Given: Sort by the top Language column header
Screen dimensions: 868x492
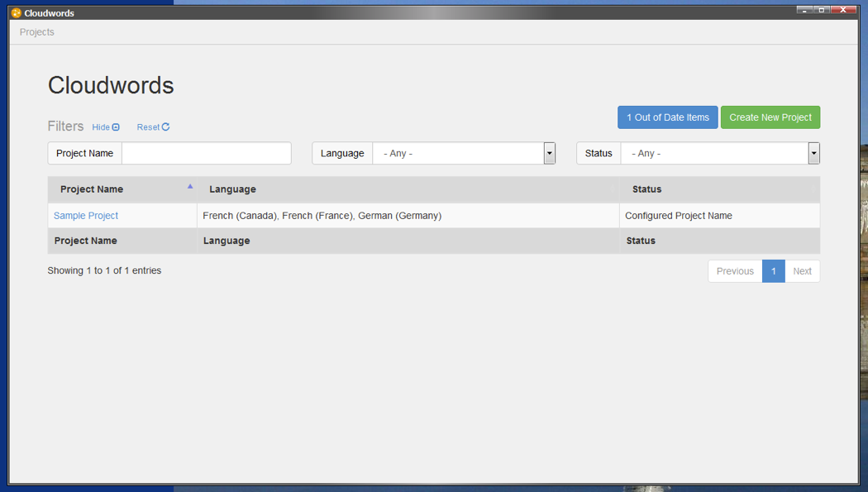Looking at the screenshot, I should pyautogui.click(x=232, y=189).
